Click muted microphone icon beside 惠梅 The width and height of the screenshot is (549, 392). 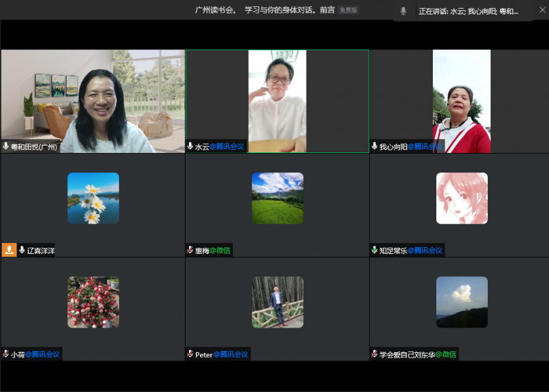[190, 251]
